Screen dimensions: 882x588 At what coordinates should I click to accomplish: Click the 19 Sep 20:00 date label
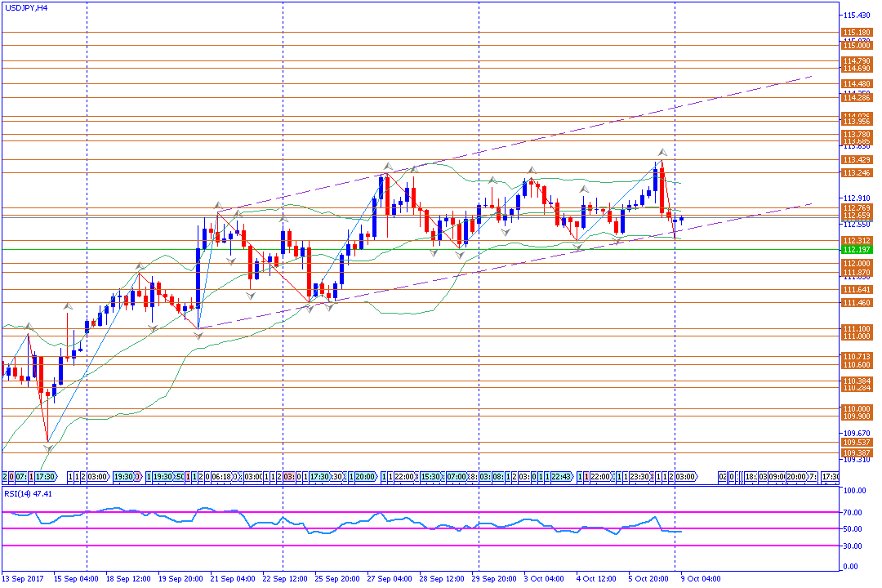coord(180,578)
